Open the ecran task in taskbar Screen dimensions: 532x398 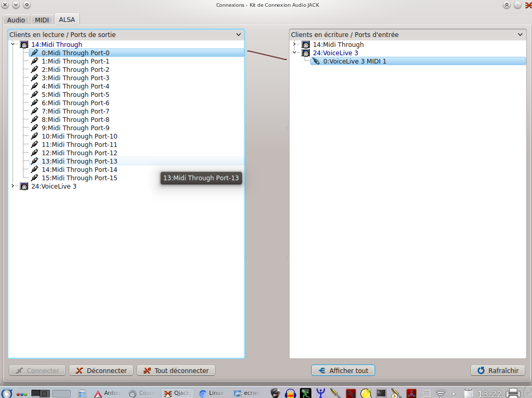(247, 393)
